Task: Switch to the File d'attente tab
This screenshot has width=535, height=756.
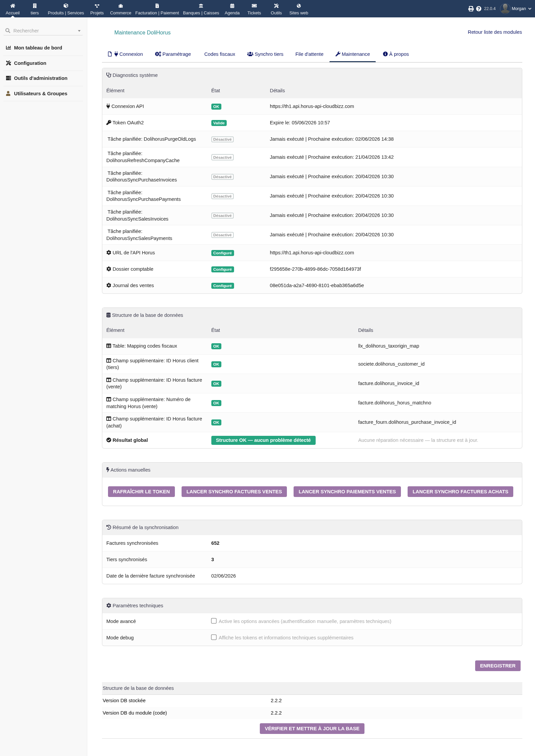Action: pyautogui.click(x=309, y=54)
